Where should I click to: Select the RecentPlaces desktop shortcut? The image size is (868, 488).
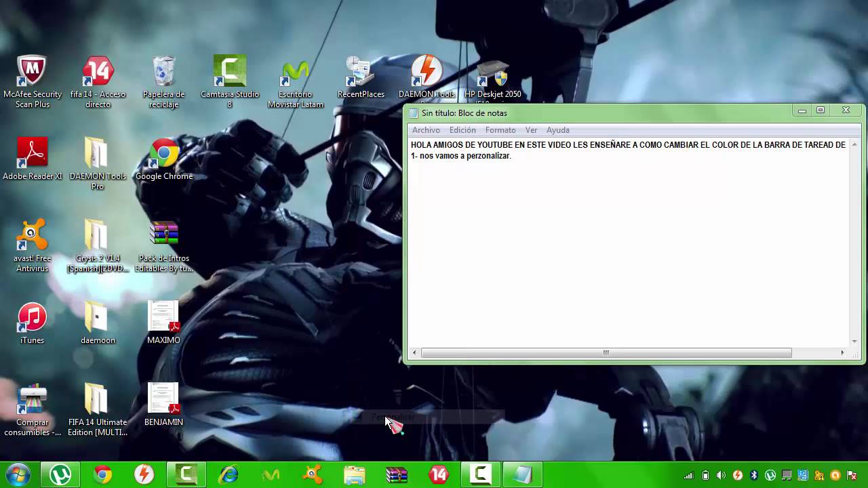[360, 78]
